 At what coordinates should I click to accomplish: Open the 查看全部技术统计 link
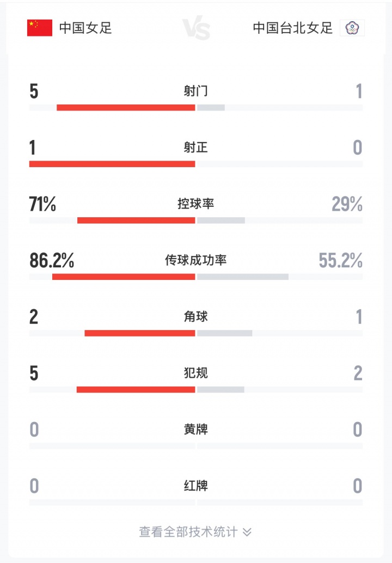(x=188, y=532)
